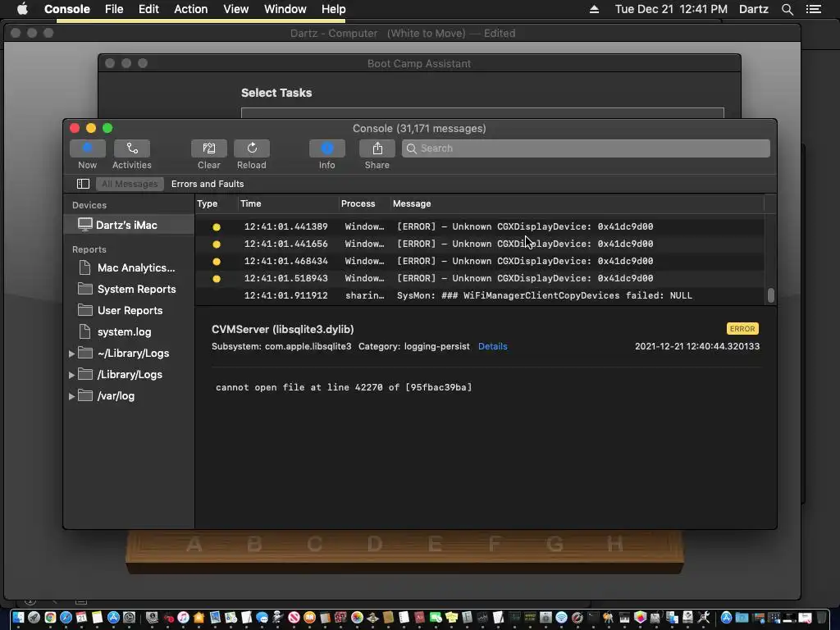Select the All Messages filter
The height and width of the screenshot is (630, 840).
(x=130, y=184)
